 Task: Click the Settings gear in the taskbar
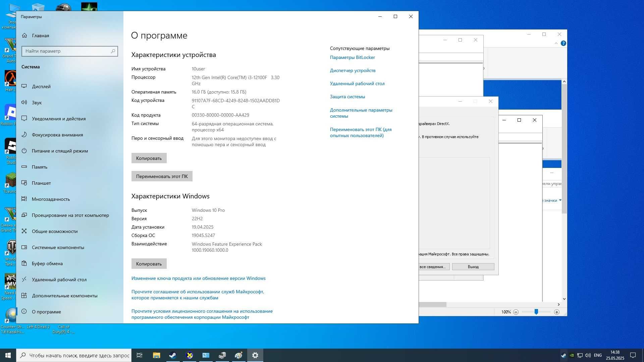coord(255,355)
